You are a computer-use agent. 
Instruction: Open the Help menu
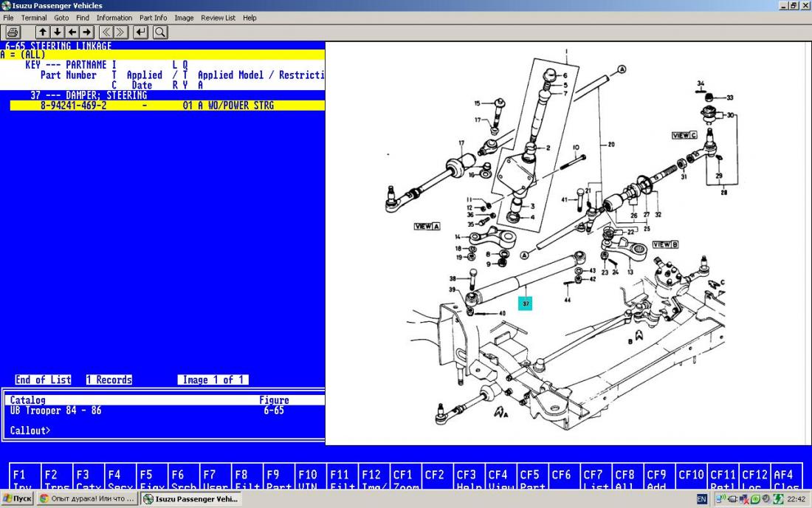coord(250,18)
